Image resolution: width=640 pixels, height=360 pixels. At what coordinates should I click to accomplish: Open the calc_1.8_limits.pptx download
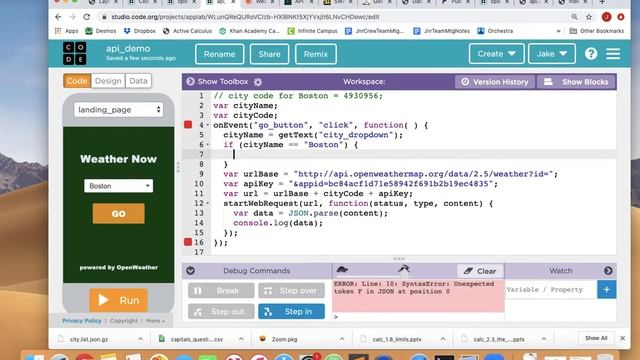click(397, 339)
